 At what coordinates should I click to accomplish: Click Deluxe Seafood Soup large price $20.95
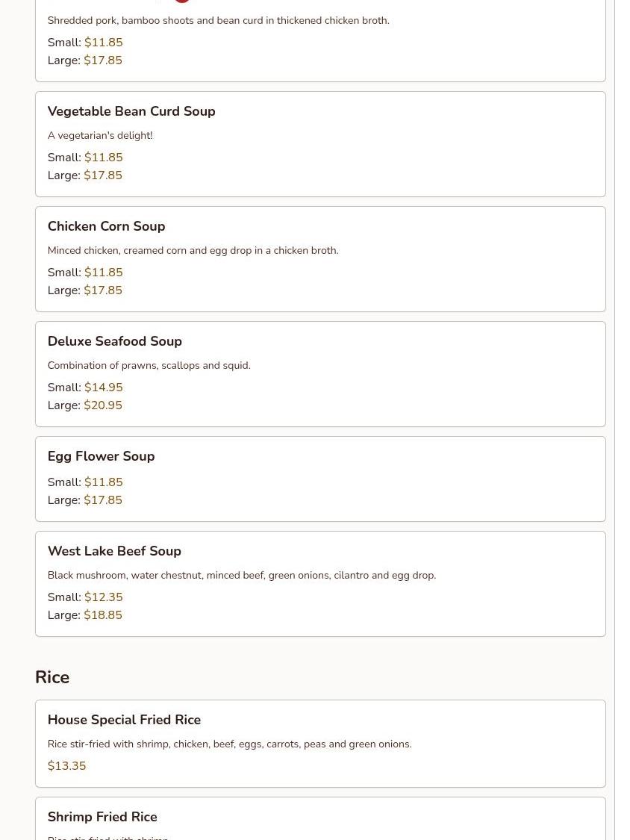(103, 405)
